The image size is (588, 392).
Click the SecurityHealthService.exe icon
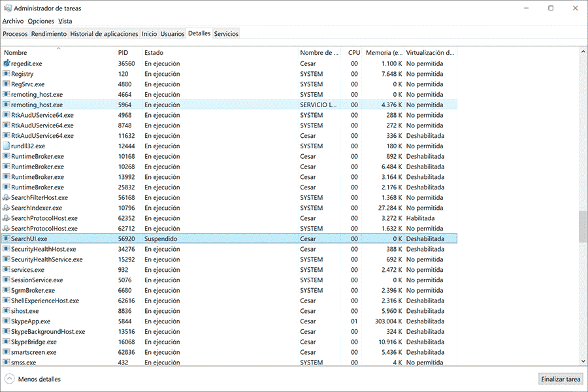click(7, 259)
